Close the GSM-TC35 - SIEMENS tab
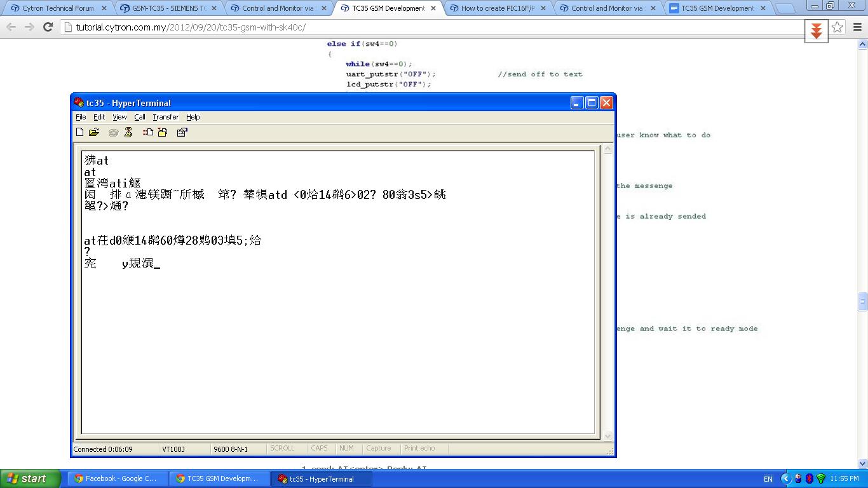 (214, 9)
